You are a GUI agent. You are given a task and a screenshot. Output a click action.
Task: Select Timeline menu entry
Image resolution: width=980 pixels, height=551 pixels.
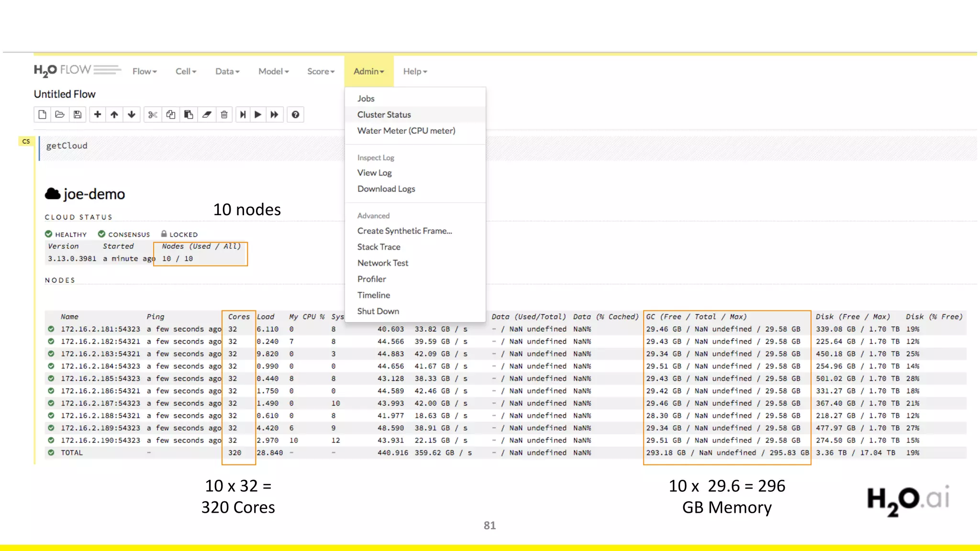373,295
